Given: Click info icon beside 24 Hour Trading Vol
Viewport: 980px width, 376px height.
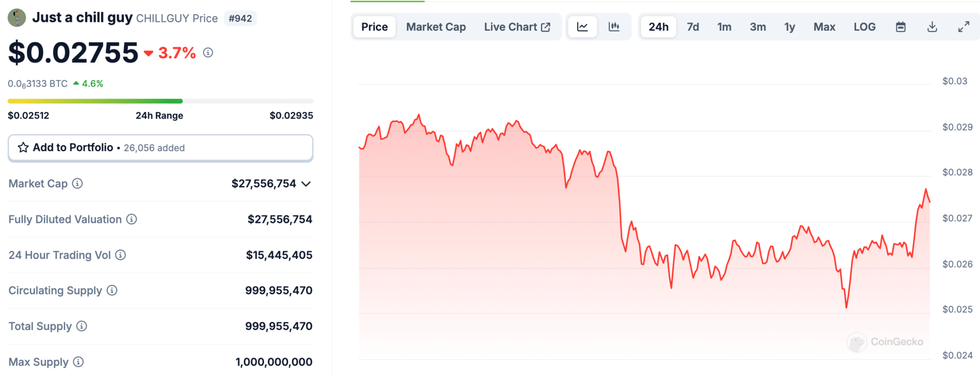Looking at the screenshot, I should coord(121,255).
